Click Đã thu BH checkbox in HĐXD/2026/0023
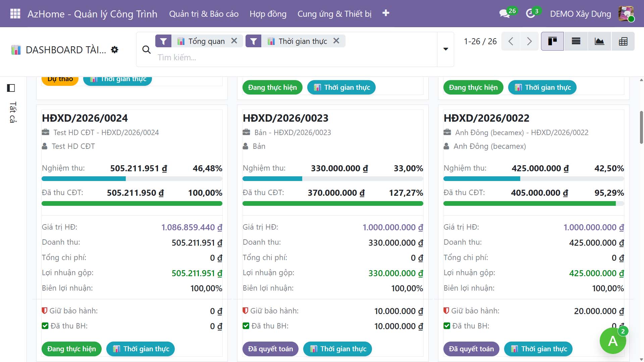The image size is (644, 362). tap(246, 326)
